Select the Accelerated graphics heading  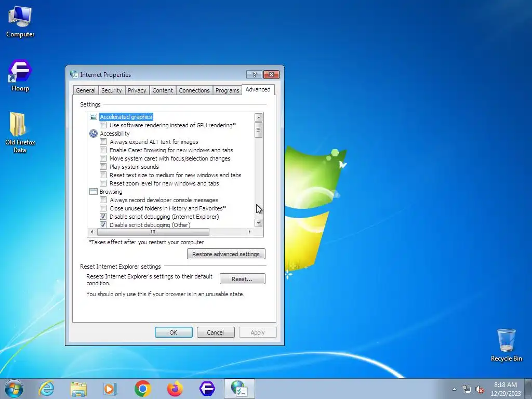coord(126,117)
